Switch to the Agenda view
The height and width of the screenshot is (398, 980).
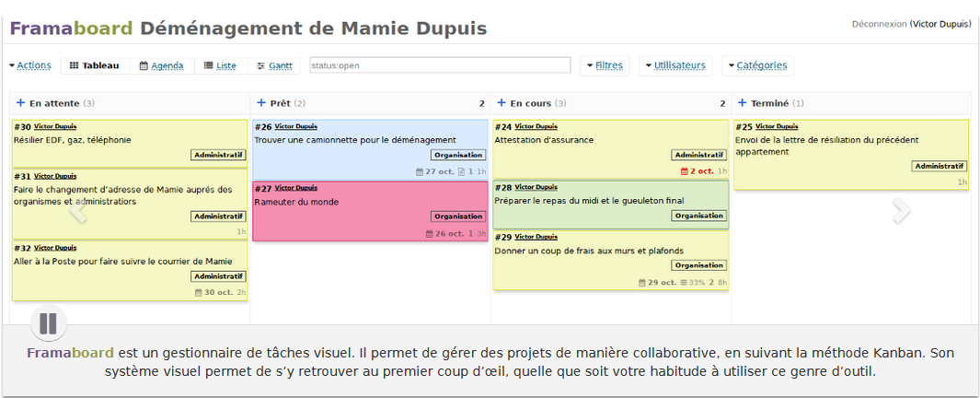(162, 65)
